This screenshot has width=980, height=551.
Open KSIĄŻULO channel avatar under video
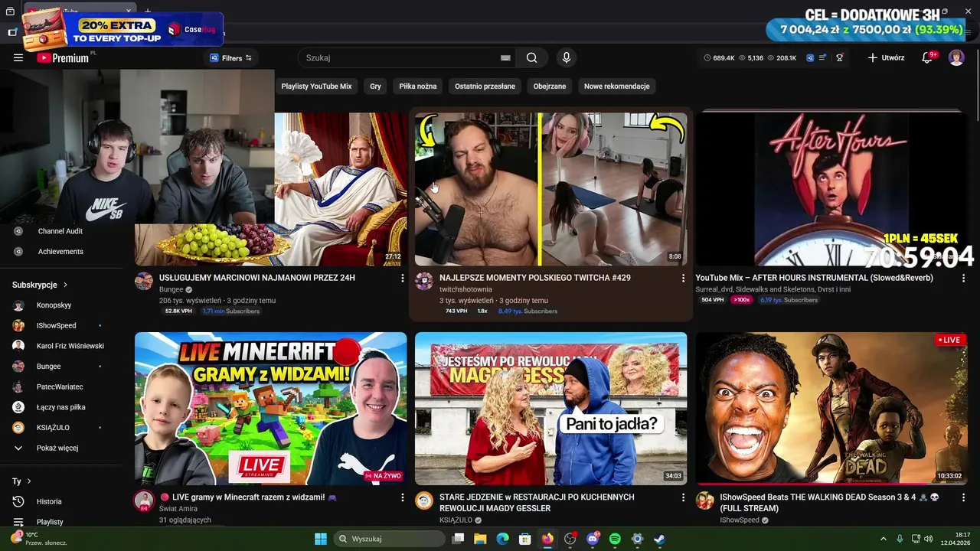pos(424,500)
